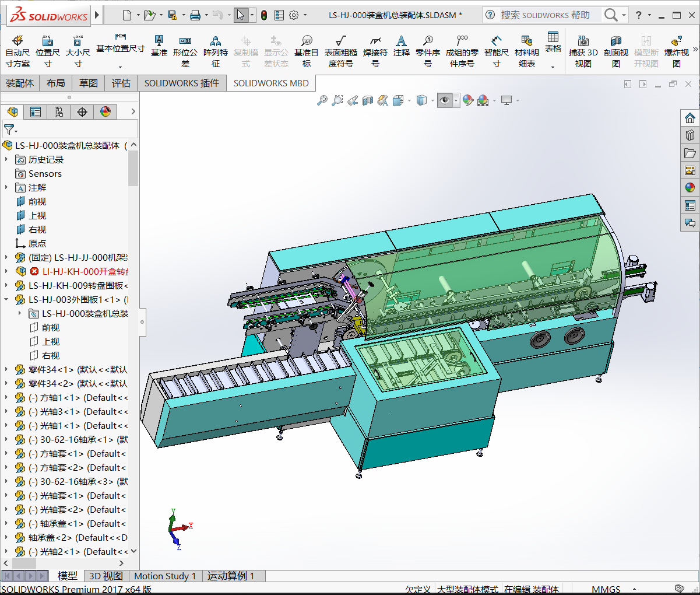Click the filter funnel icon

point(9,129)
